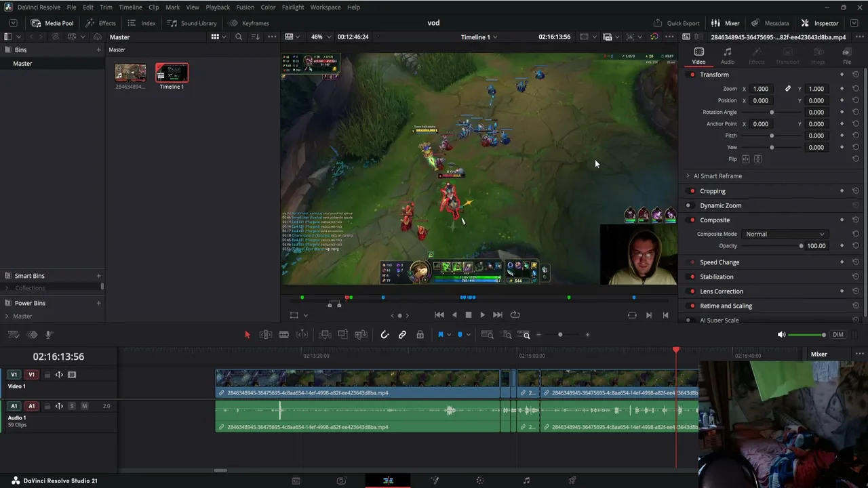Click the timeline zoom-in plus icon
Screen dimensions: 868x488
587,335
